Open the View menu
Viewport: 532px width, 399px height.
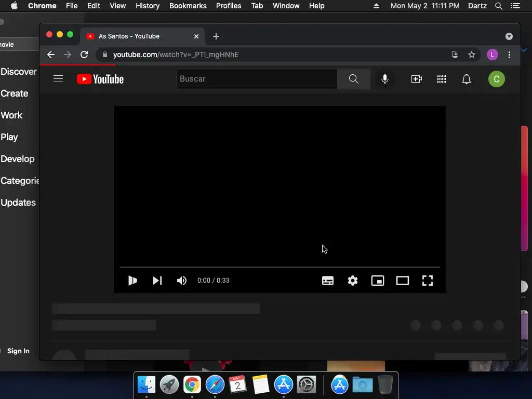tap(118, 6)
